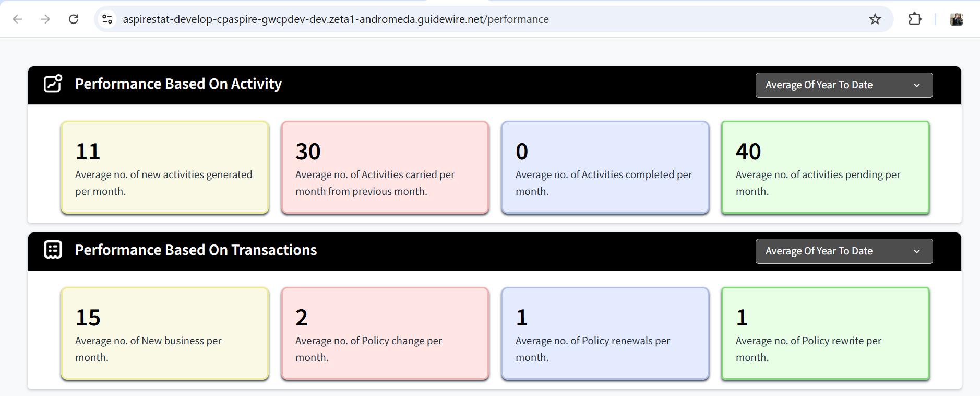Open the browser extensions menu
Viewport: 980px width, 396px height.
pyautogui.click(x=914, y=19)
